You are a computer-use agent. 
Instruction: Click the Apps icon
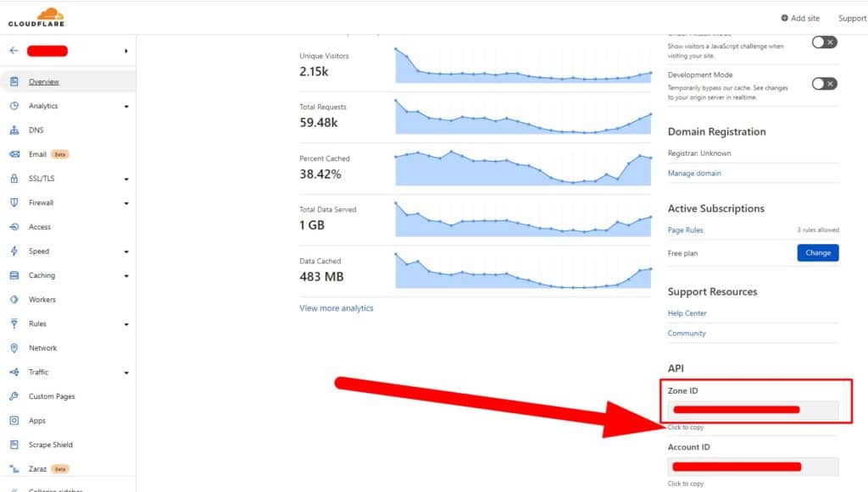14,421
